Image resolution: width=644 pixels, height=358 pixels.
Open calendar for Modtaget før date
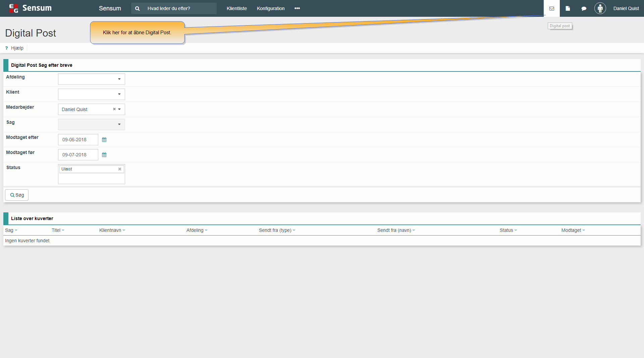tap(104, 155)
